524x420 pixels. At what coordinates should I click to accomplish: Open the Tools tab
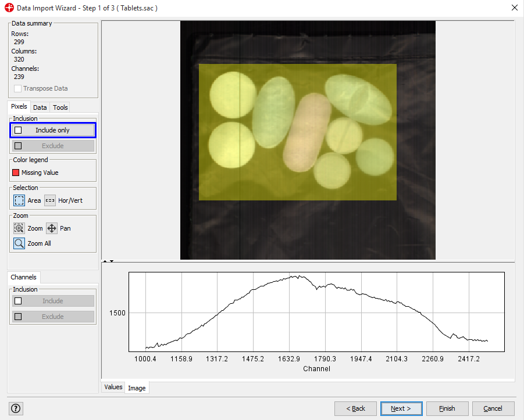tap(60, 107)
